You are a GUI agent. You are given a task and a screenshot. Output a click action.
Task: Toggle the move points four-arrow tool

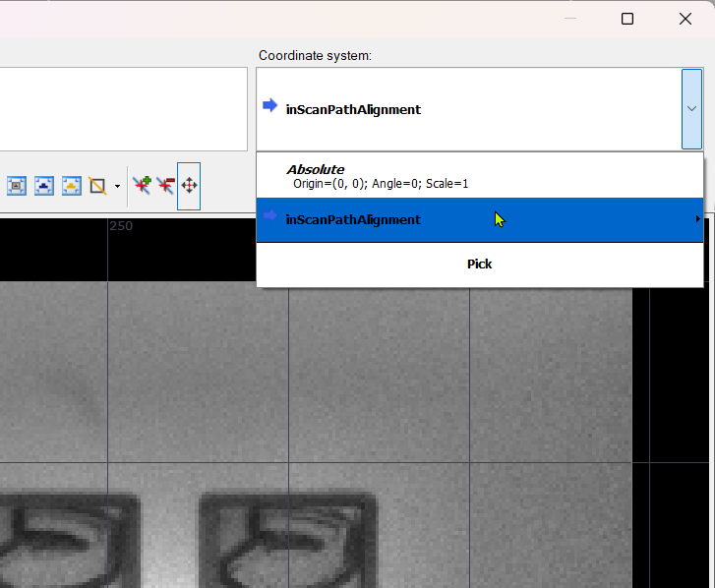click(189, 185)
